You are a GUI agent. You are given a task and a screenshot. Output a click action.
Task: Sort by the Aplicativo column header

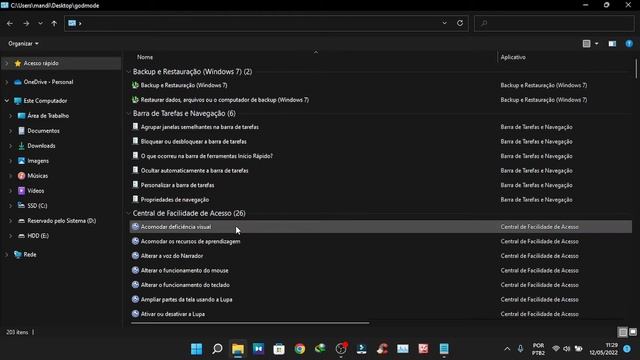click(513, 57)
